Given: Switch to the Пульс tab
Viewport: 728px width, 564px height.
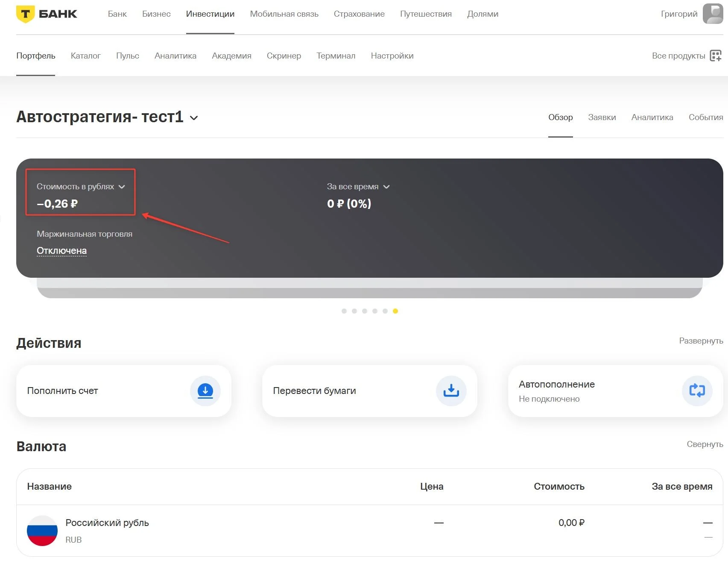Looking at the screenshot, I should (128, 56).
